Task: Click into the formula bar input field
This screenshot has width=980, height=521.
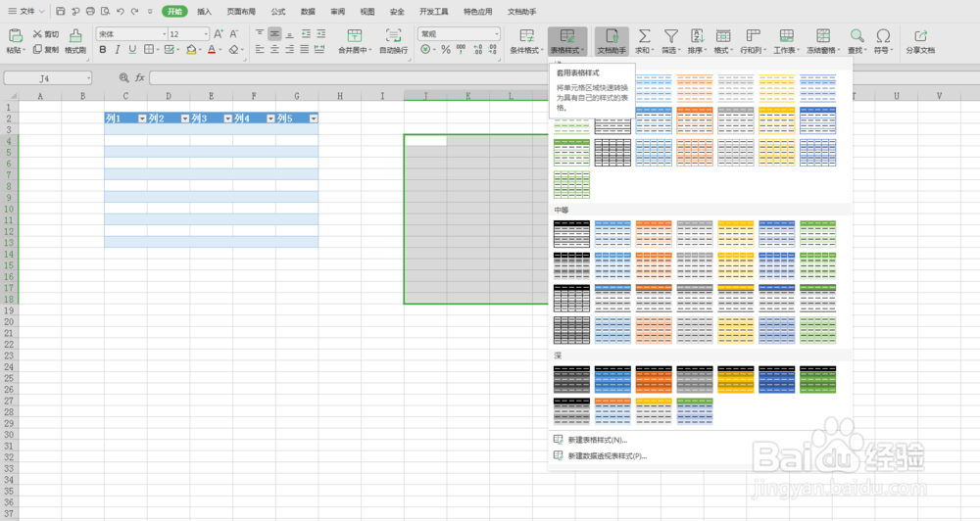Action: coord(349,78)
